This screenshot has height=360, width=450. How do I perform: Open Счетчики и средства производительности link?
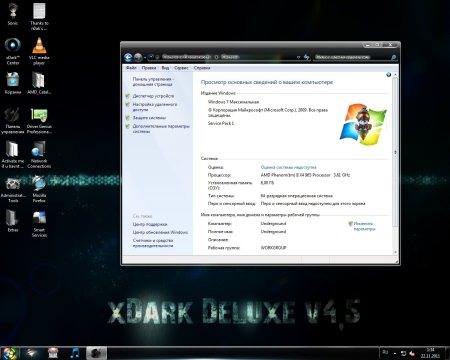click(x=153, y=243)
